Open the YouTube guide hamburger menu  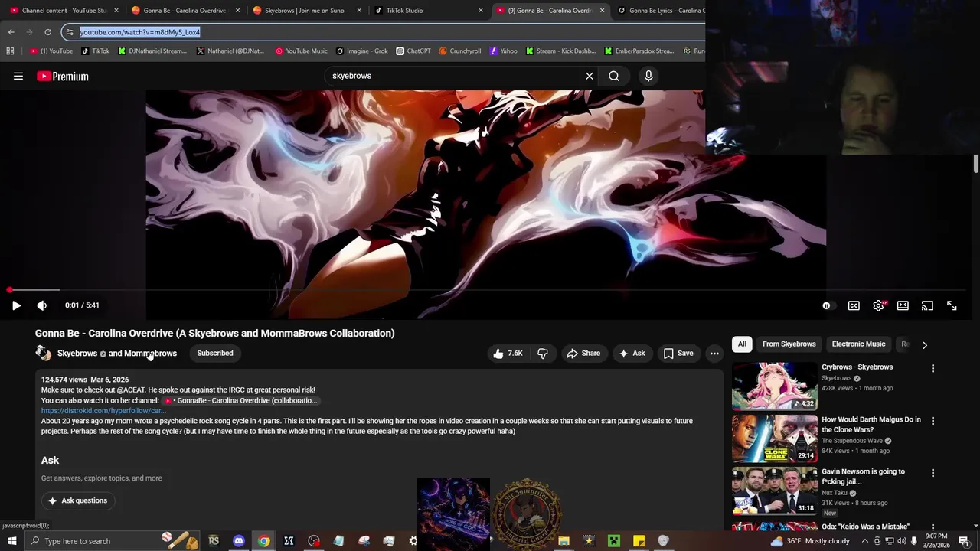click(x=18, y=76)
